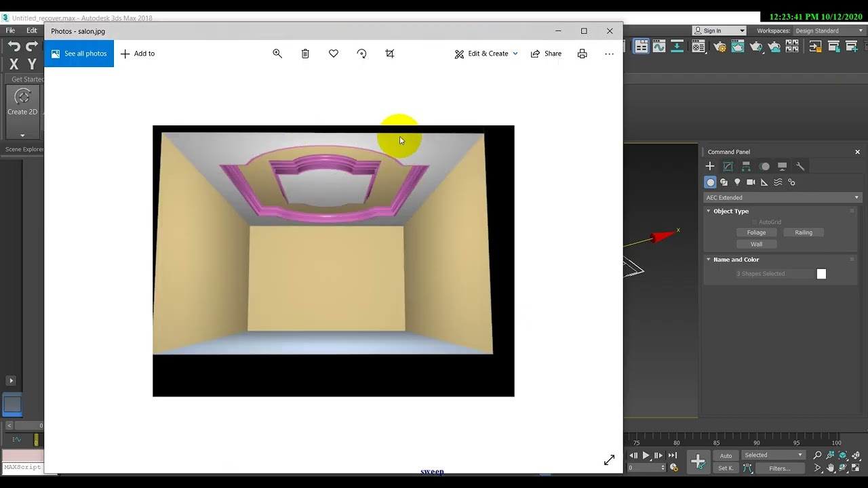Select the Geometry category button
The height and width of the screenshot is (488, 868).
tap(710, 182)
